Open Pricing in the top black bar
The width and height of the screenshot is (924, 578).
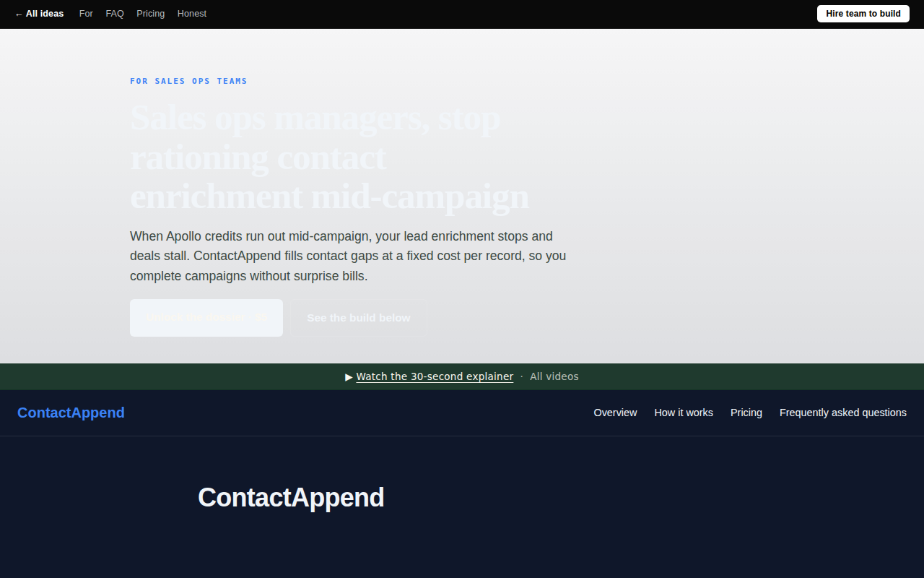click(x=150, y=14)
